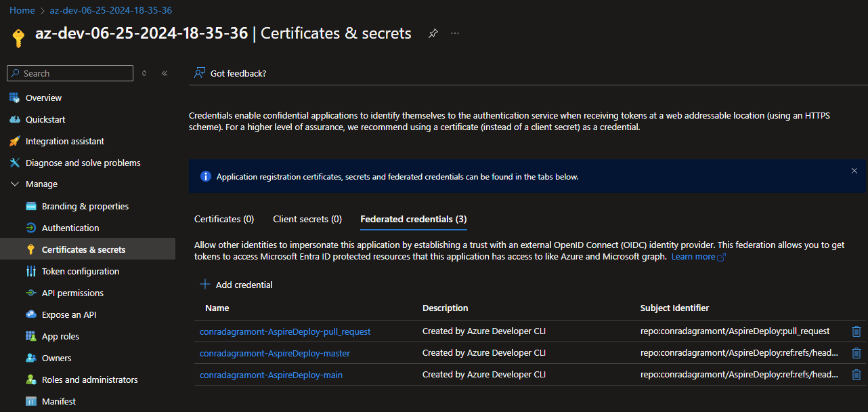Toggle expand/collapse all menu groups arrows
Screen dimensions: 868x412
point(144,73)
